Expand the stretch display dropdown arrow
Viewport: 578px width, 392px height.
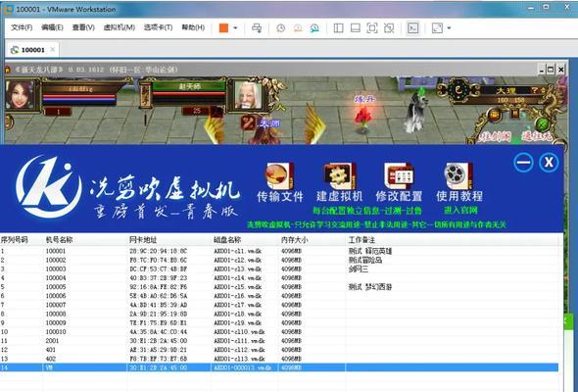click(x=449, y=28)
